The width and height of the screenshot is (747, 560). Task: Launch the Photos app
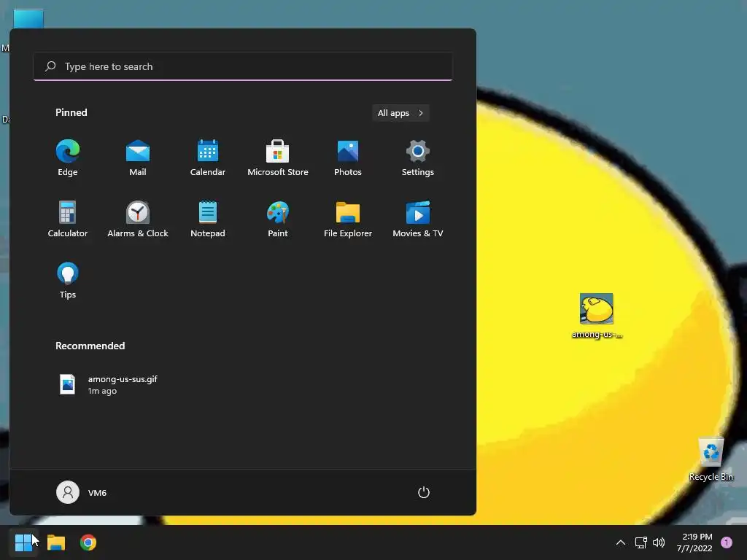tap(348, 158)
